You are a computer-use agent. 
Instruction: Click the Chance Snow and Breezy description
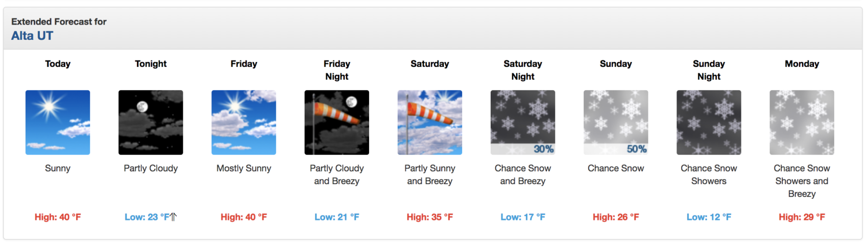pyautogui.click(x=523, y=174)
